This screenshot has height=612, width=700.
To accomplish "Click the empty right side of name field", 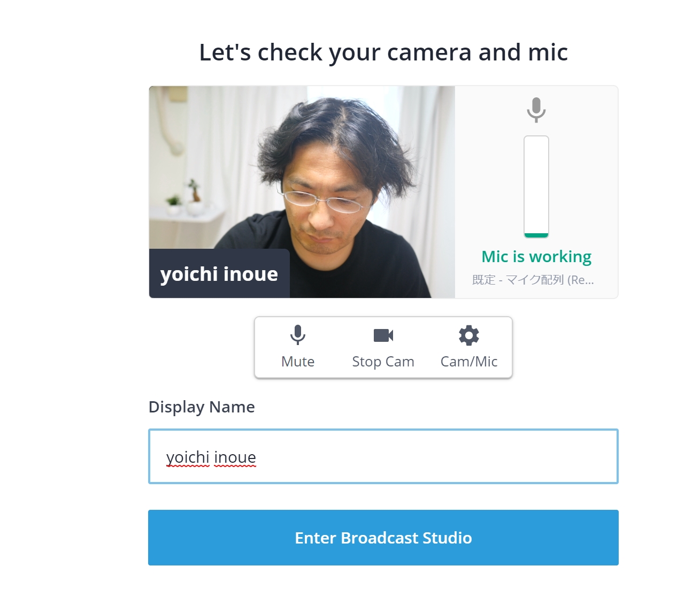I will coord(481,456).
